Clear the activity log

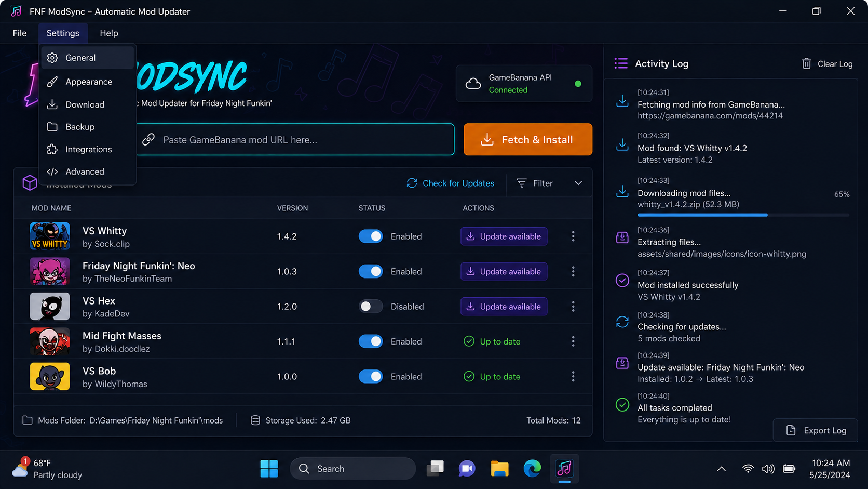[x=827, y=64]
